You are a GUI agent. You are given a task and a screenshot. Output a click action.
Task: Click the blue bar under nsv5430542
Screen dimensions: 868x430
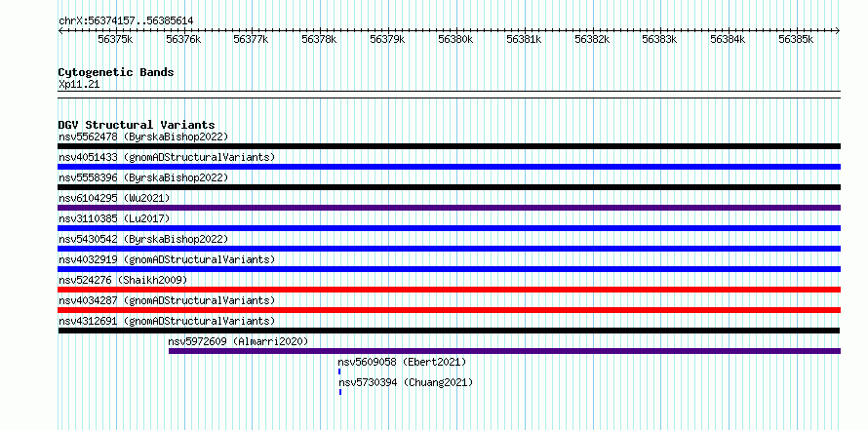(450, 249)
